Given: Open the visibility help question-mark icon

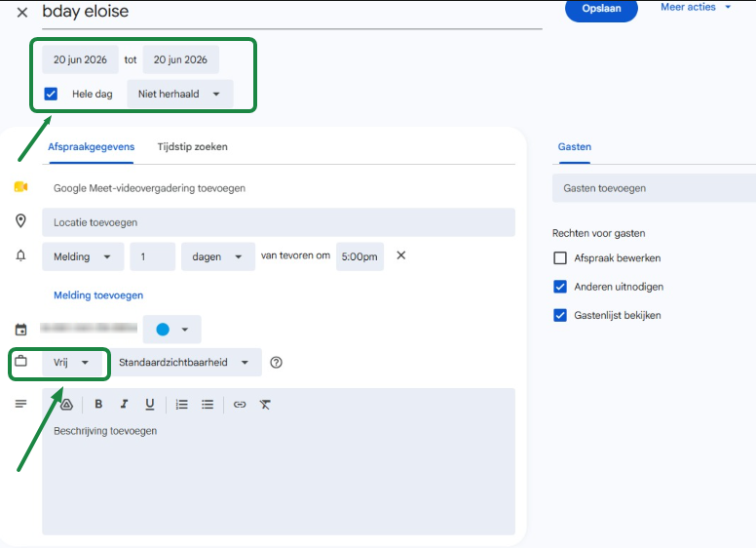Looking at the screenshot, I should [x=277, y=363].
